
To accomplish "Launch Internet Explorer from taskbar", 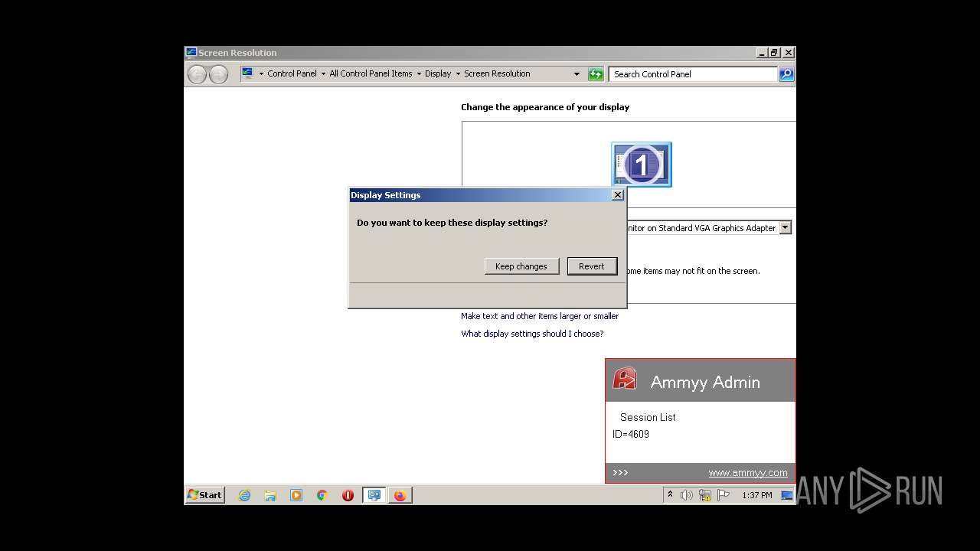I will pyautogui.click(x=244, y=495).
